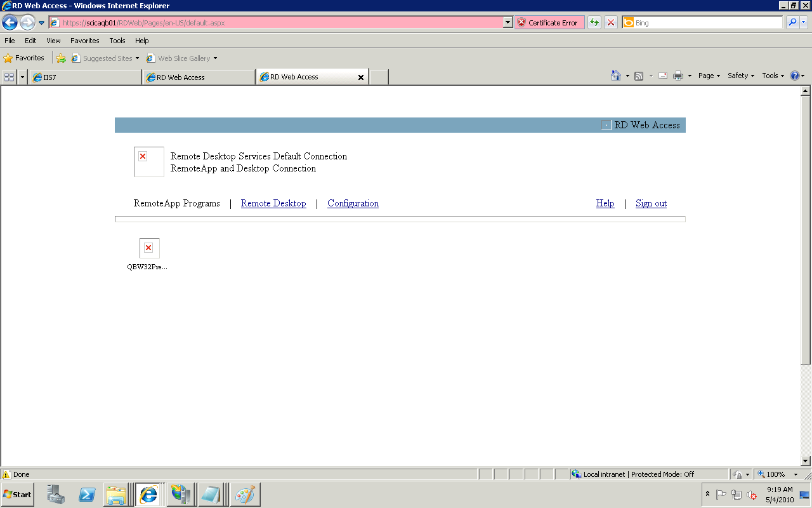Launch the QBW32Pre RemoteApp program
The image size is (812, 508).
point(149,248)
